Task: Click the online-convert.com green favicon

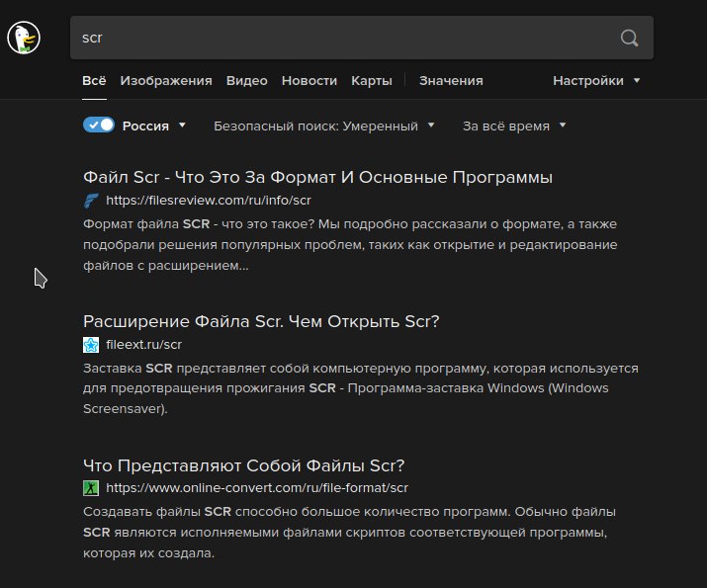Action: pyautogui.click(x=91, y=488)
